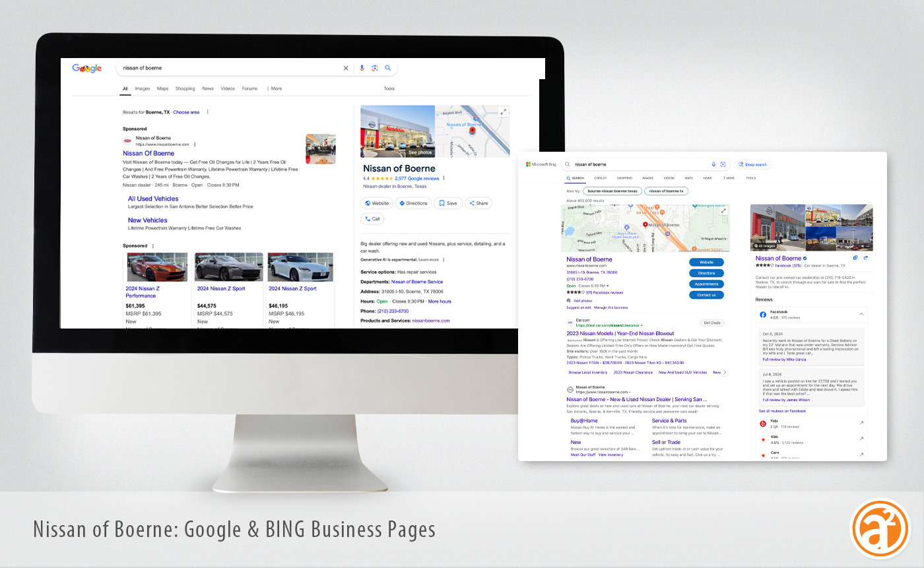Open options beside Generative AI Learn more
Image resolution: width=924 pixels, height=568 pixels.
[444, 260]
